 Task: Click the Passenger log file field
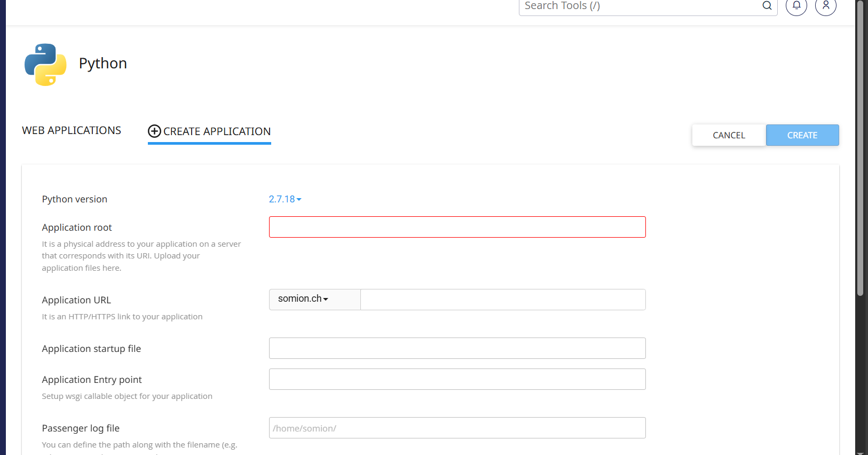click(x=457, y=428)
